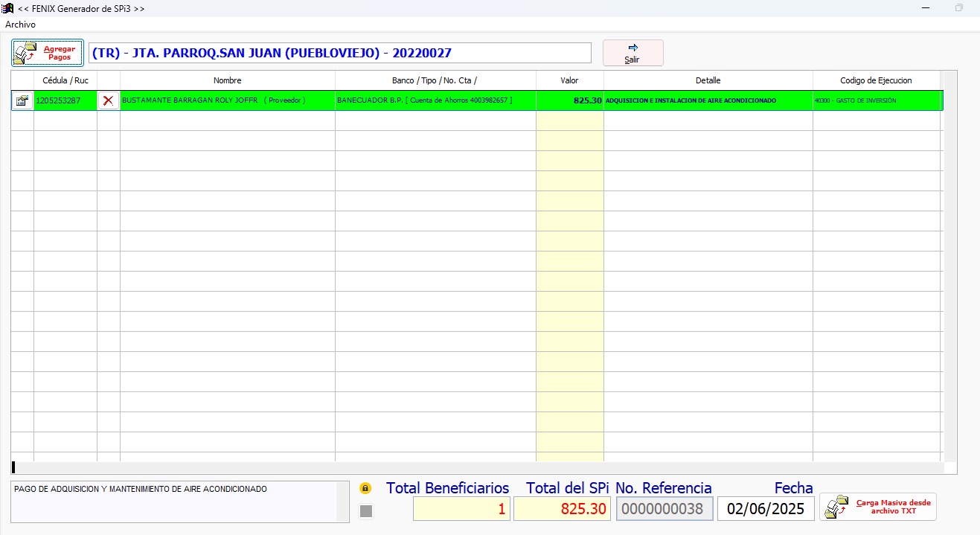Open the Archivo menu
This screenshot has height=535, width=980.
click(x=20, y=25)
